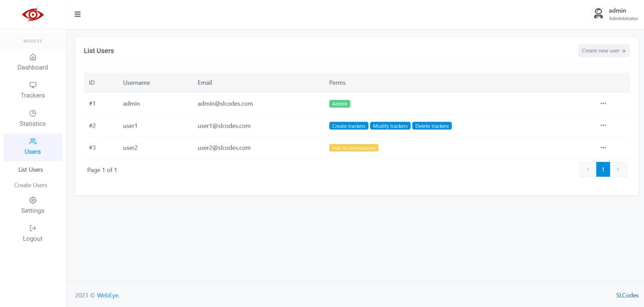Click the next page chevron
This screenshot has height=307, width=644.
click(618, 170)
